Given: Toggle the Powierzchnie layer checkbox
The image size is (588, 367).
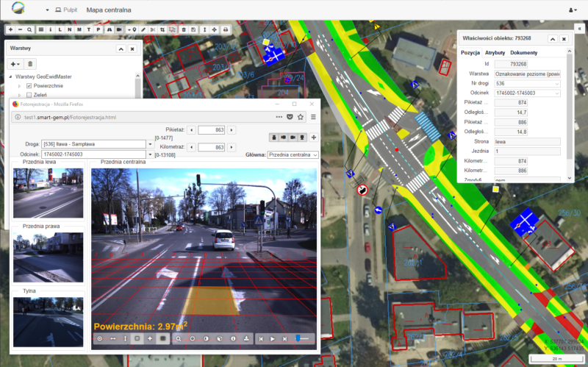Looking at the screenshot, I should 29,86.
